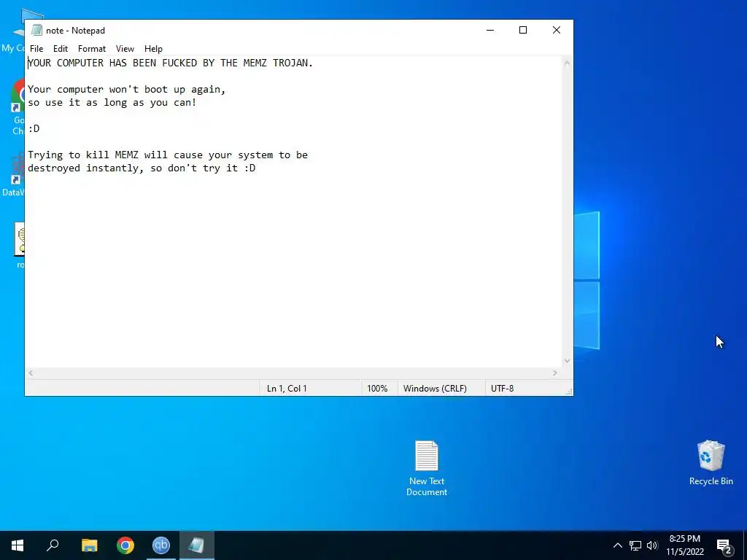Click the Notepad window resize grip
The height and width of the screenshot is (560, 747).
[569, 392]
